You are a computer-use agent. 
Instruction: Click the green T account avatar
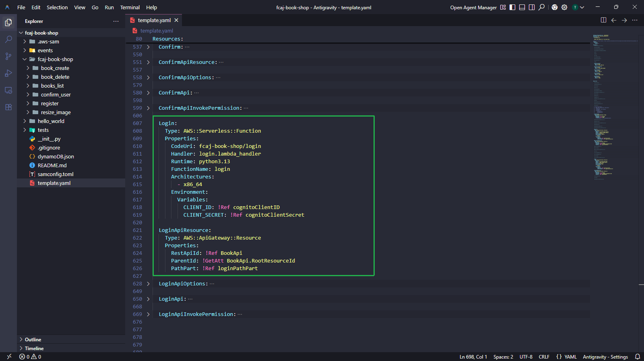[575, 7]
